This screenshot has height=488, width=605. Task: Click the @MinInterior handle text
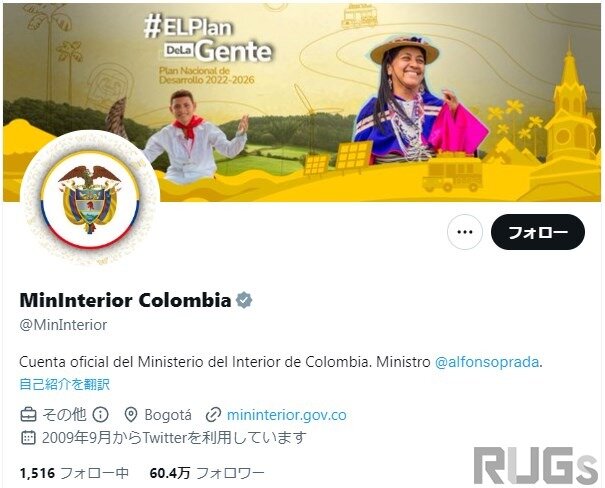click(63, 325)
